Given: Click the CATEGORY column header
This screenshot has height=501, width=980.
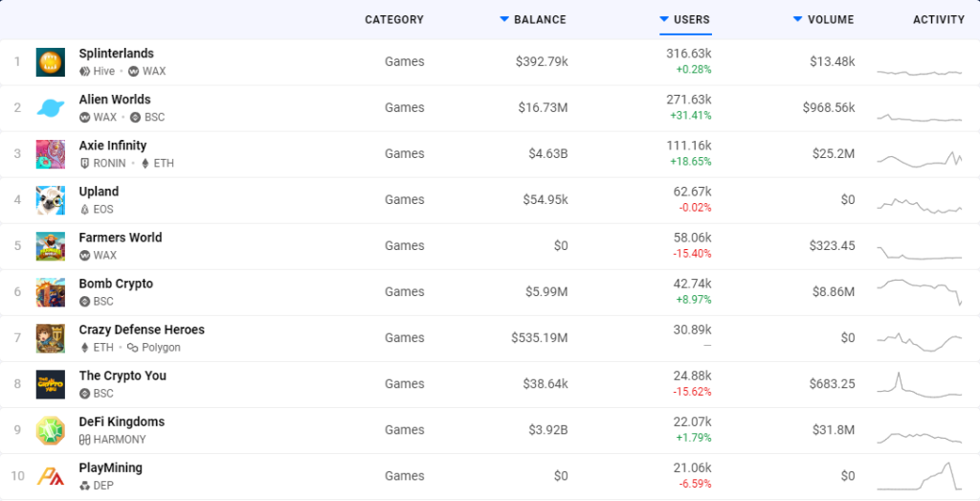Looking at the screenshot, I should (x=394, y=19).
